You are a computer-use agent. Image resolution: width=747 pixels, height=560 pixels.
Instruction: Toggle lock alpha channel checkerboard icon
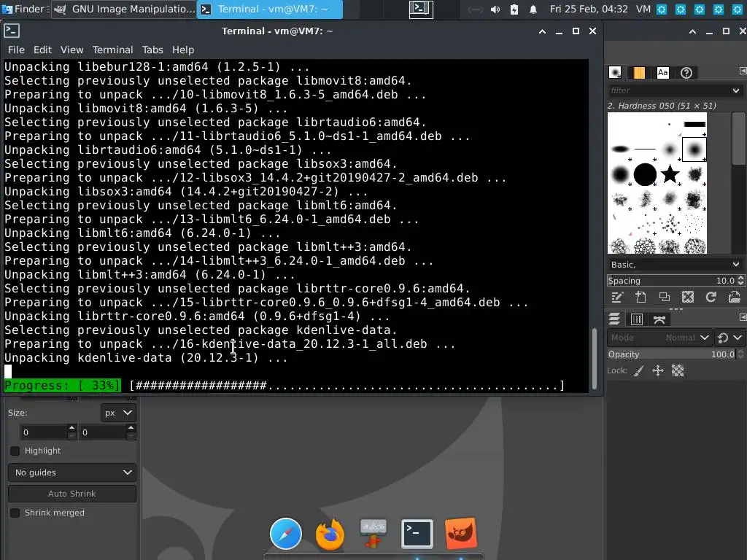[678, 370]
